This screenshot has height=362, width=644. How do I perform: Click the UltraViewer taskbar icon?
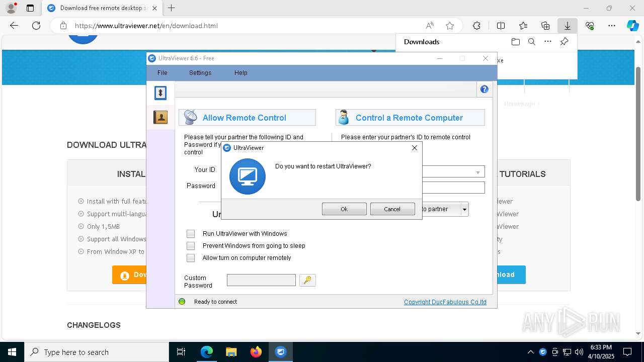(x=281, y=352)
